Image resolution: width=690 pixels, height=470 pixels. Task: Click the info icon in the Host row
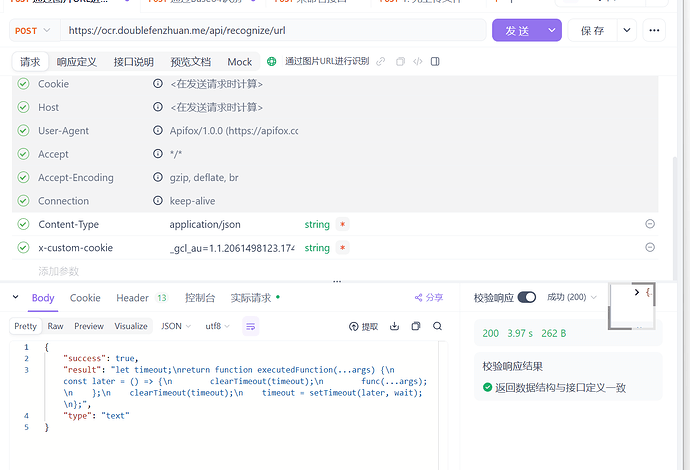pyautogui.click(x=158, y=106)
